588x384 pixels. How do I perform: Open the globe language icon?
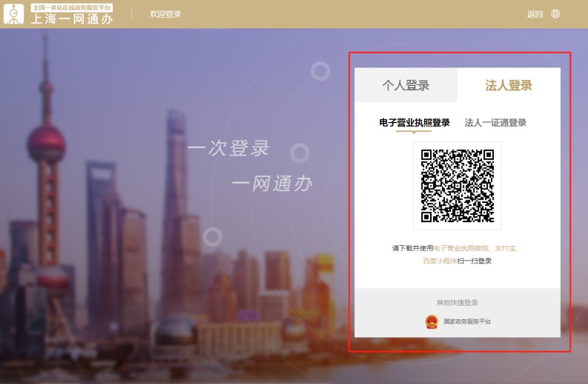tap(555, 14)
